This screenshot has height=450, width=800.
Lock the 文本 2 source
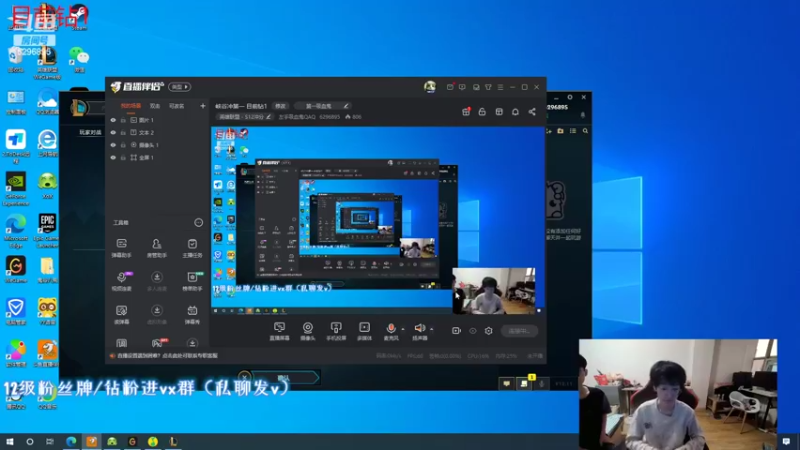point(123,133)
